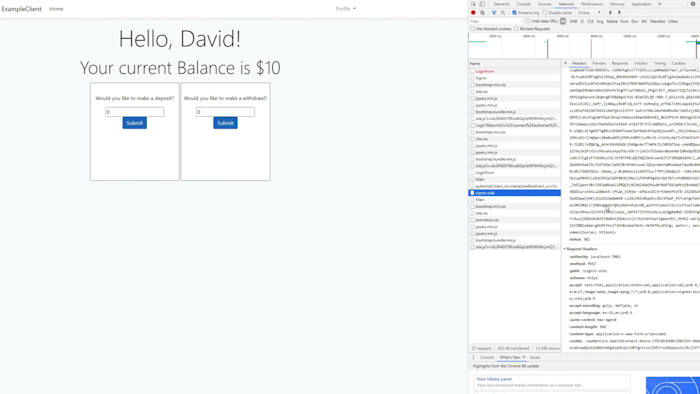Viewport: 700px width, 394px height.
Task: Check Has blocked cookies
Action: tap(473, 29)
